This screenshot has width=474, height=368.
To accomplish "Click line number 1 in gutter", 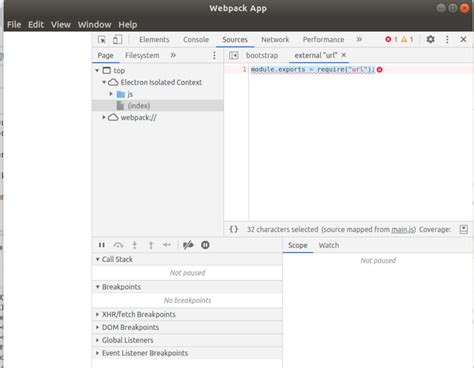I will click(244, 69).
